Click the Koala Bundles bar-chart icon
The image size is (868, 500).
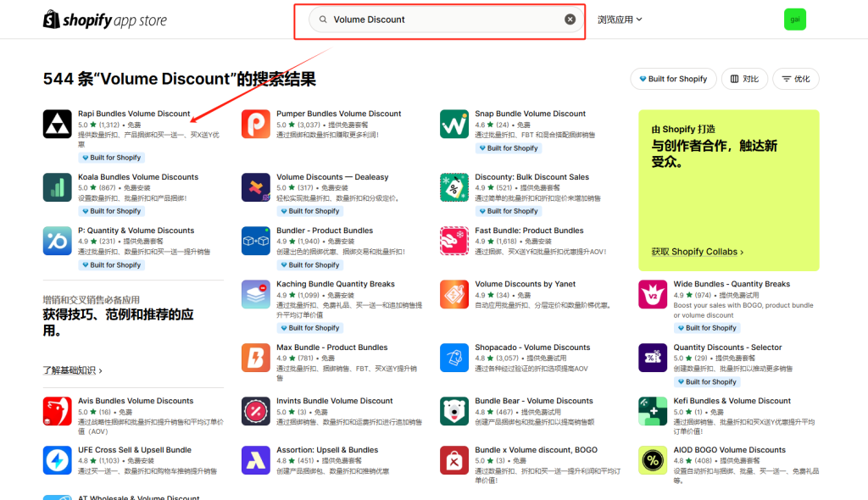click(57, 188)
